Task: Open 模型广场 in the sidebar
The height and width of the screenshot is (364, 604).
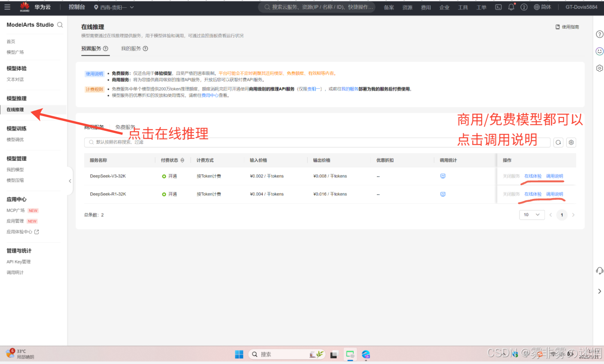Action: 15,52
